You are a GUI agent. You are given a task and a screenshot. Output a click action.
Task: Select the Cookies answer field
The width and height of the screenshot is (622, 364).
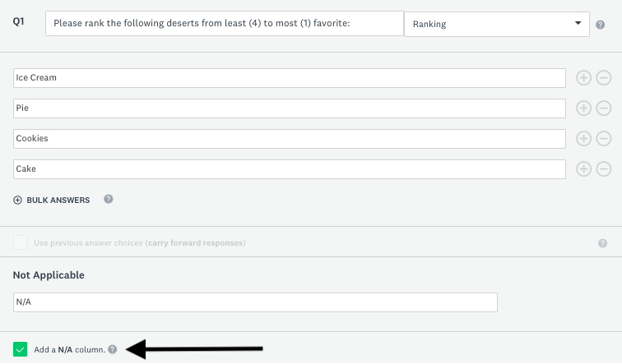tap(290, 139)
